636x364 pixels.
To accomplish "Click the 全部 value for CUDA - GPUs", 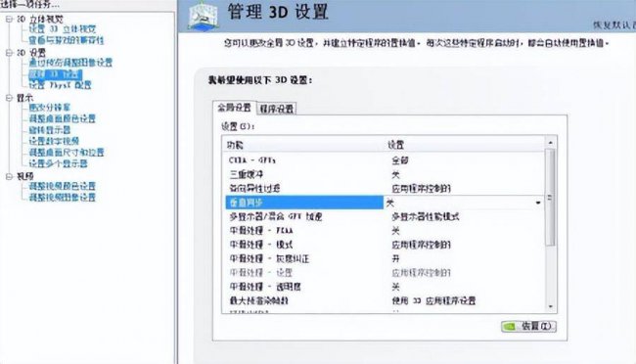I will (399, 160).
